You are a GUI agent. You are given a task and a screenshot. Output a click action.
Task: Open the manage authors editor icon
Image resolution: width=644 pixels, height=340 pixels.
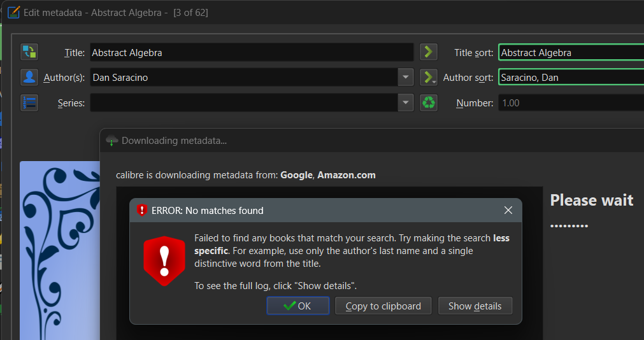pos(29,77)
